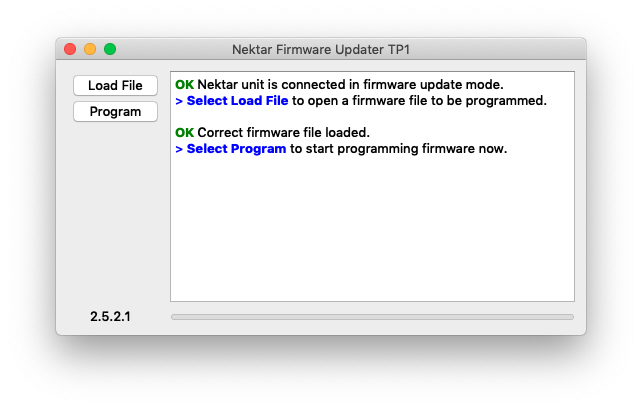The image size is (642, 409).
Task: Click 'to start programming firmware now' text
Action: click(x=398, y=149)
